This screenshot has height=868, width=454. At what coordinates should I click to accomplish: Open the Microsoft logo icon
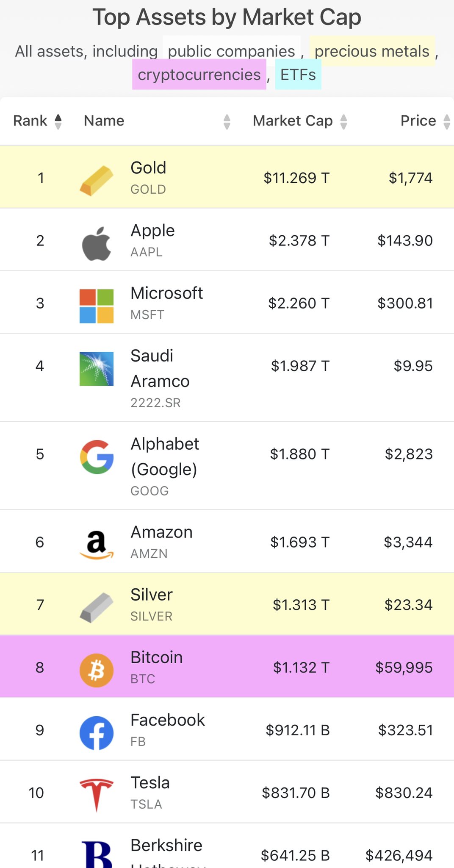(x=97, y=306)
